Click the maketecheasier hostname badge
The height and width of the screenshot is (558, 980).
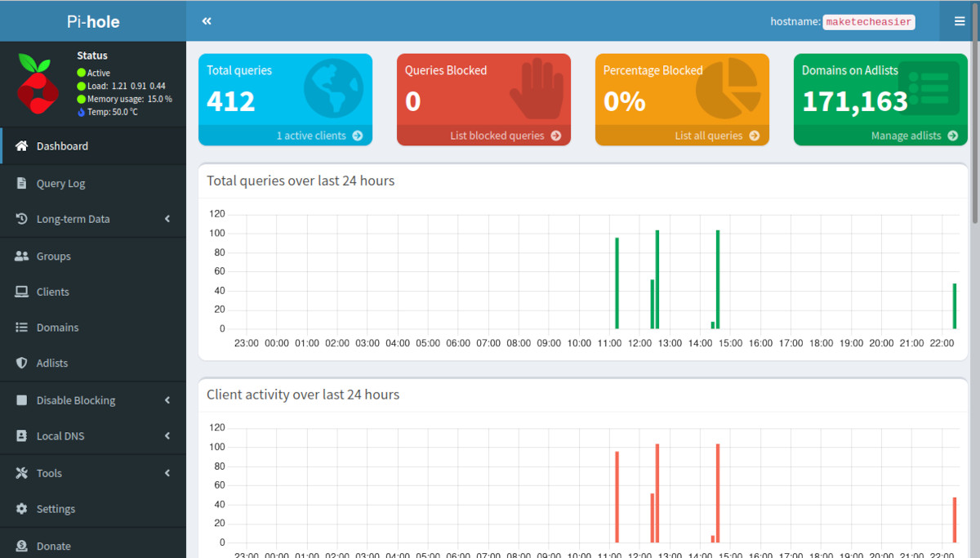(x=868, y=21)
